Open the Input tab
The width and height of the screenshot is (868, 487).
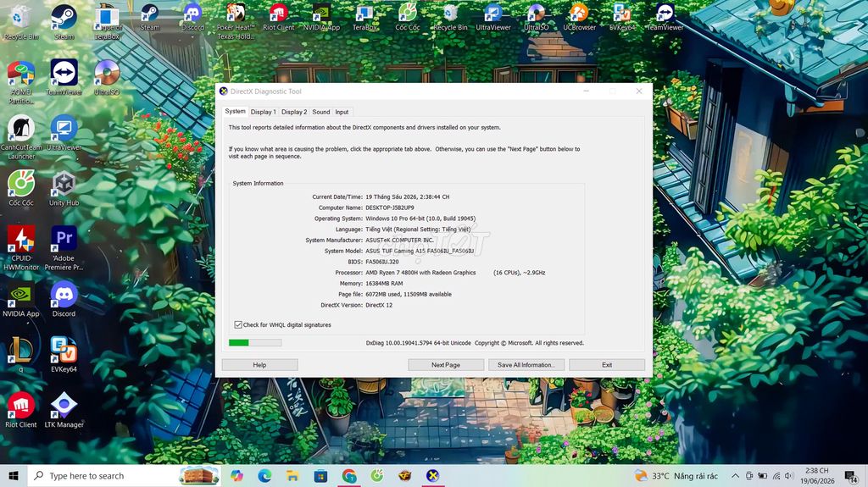pyautogui.click(x=342, y=112)
